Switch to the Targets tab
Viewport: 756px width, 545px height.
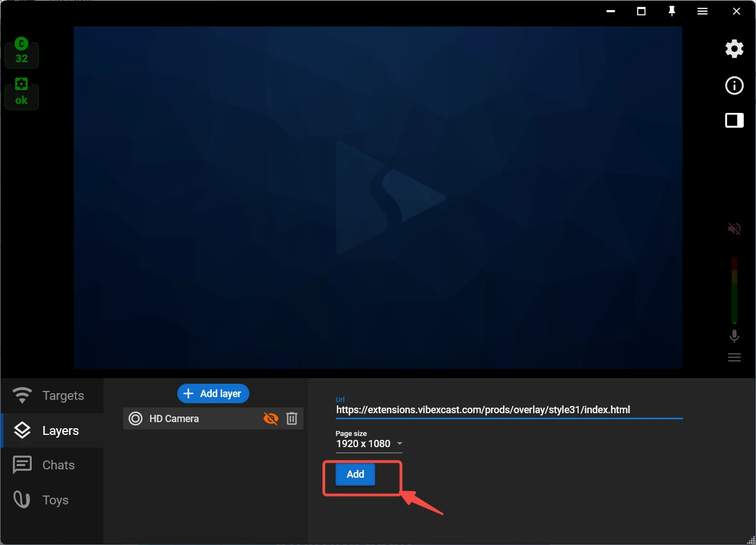click(52, 395)
